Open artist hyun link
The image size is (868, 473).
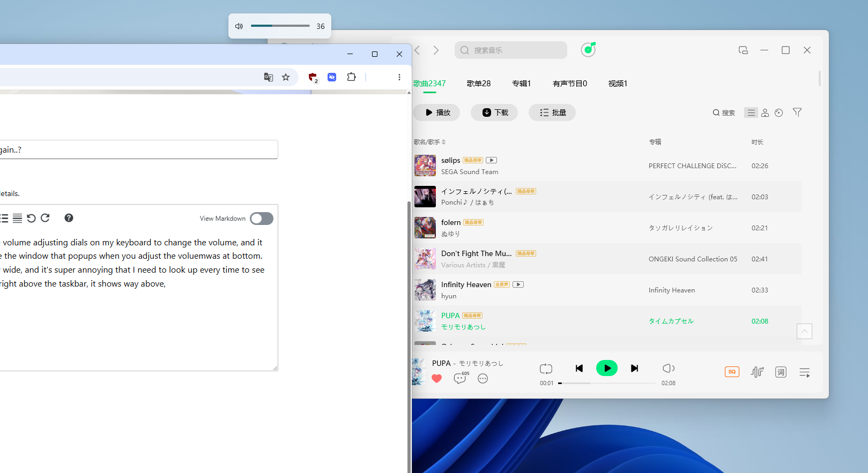click(x=449, y=296)
